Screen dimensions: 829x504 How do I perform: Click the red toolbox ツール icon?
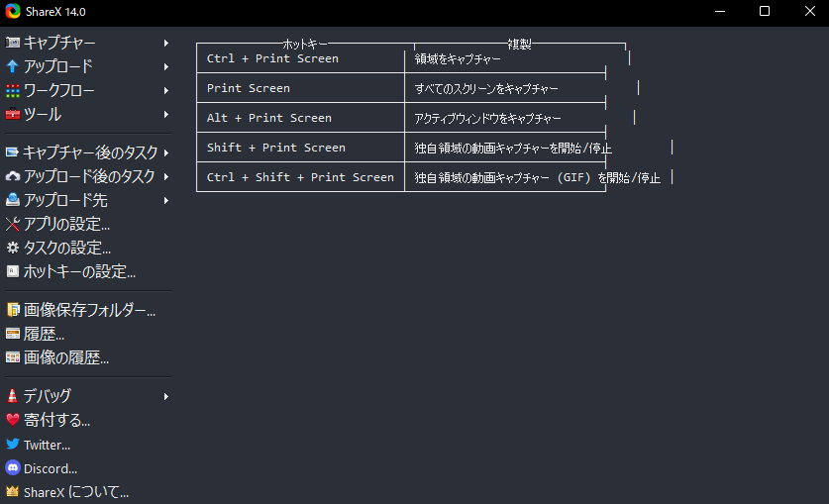click(x=13, y=115)
